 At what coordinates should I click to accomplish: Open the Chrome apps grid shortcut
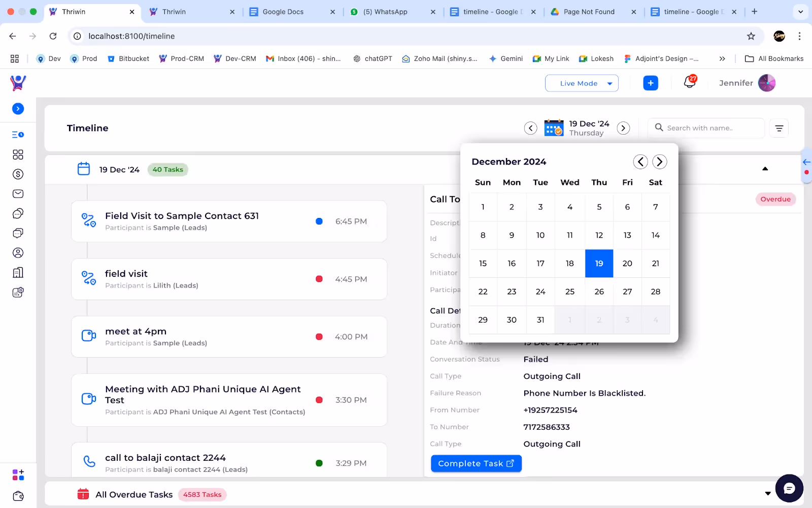tap(15, 59)
